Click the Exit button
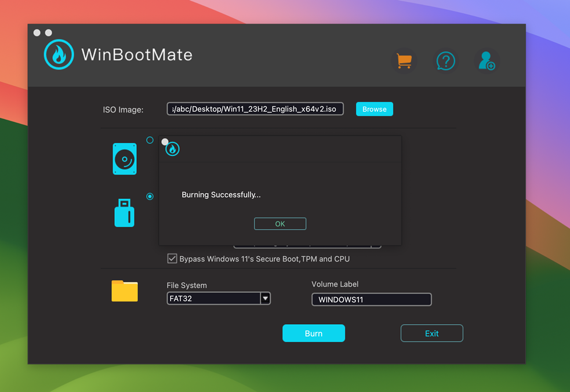570x392 pixels. (x=431, y=333)
